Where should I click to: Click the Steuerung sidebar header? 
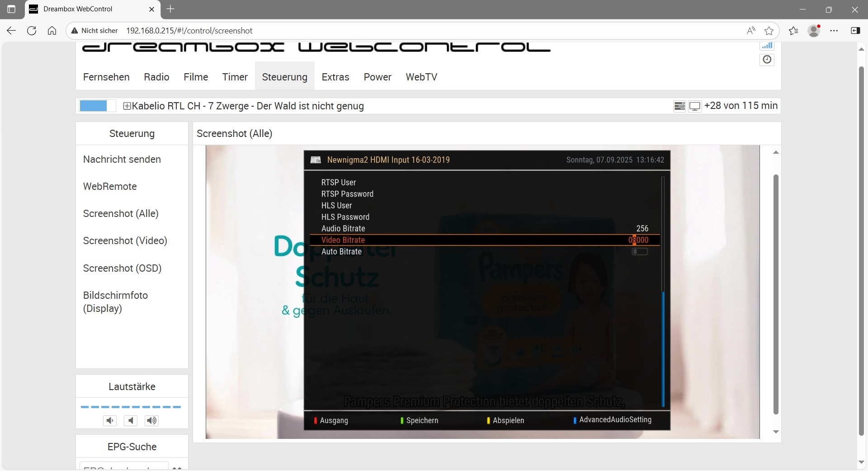point(132,133)
